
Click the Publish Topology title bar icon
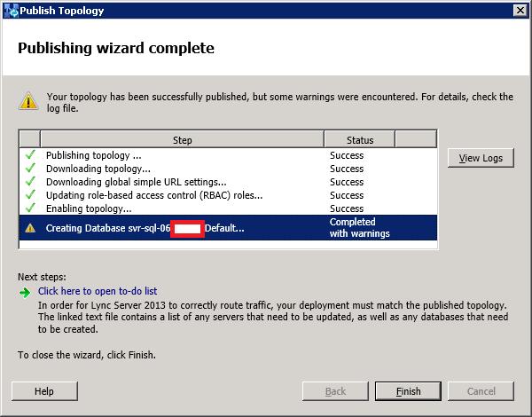coord(11,11)
